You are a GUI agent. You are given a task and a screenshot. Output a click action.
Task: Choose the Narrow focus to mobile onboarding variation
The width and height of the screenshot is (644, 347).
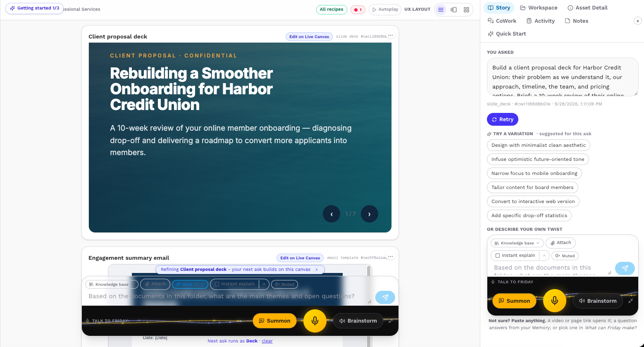(534, 173)
